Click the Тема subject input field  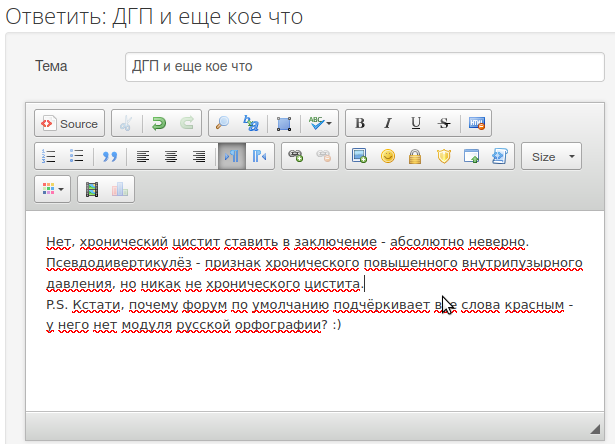364,66
